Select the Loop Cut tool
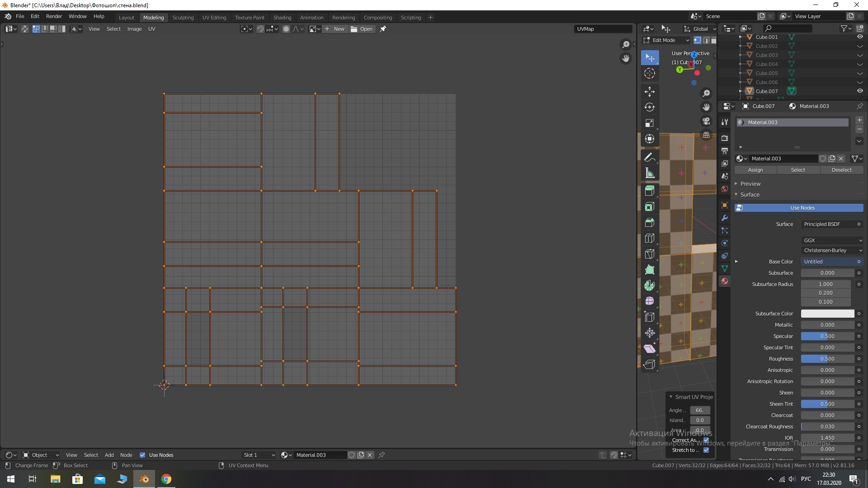 point(650,238)
